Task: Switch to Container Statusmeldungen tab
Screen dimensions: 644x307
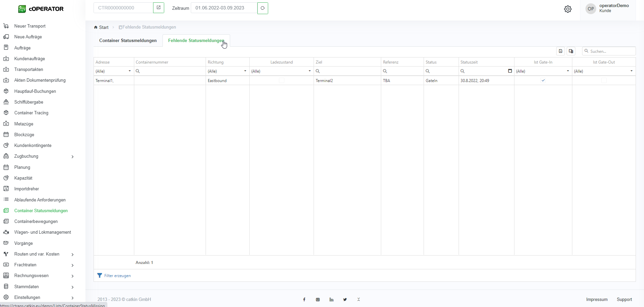Action: point(128,41)
